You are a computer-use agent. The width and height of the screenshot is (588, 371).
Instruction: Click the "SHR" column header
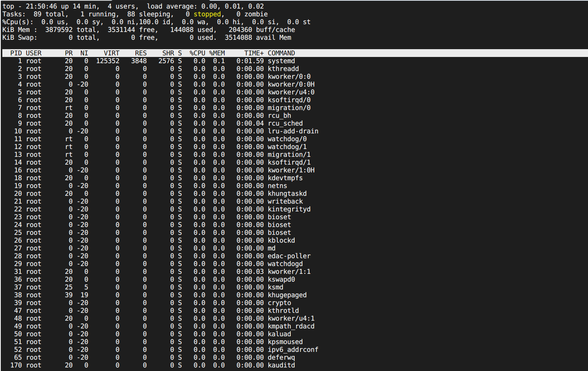click(x=168, y=53)
